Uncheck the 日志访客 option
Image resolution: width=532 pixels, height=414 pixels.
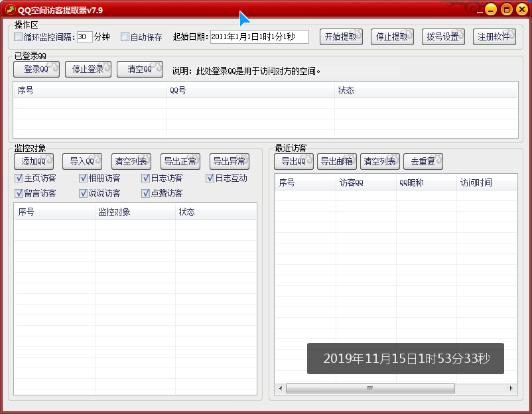point(145,178)
